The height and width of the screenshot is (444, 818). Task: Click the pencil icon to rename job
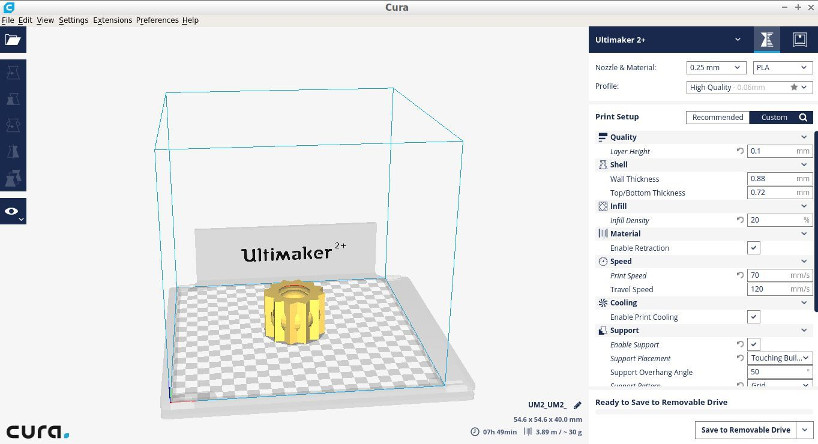(x=578, y=405)
